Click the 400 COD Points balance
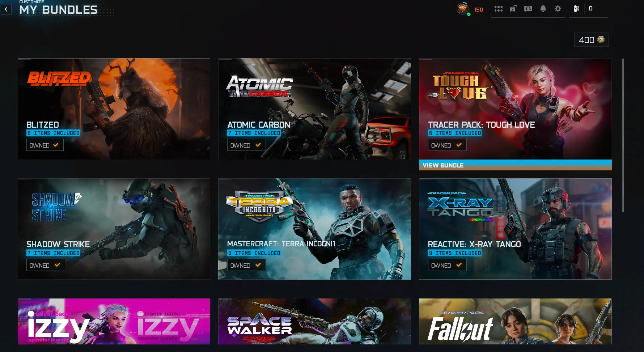The height and width of the screenshot is (352, 644). pyautogui.click(x=591, y=40)
